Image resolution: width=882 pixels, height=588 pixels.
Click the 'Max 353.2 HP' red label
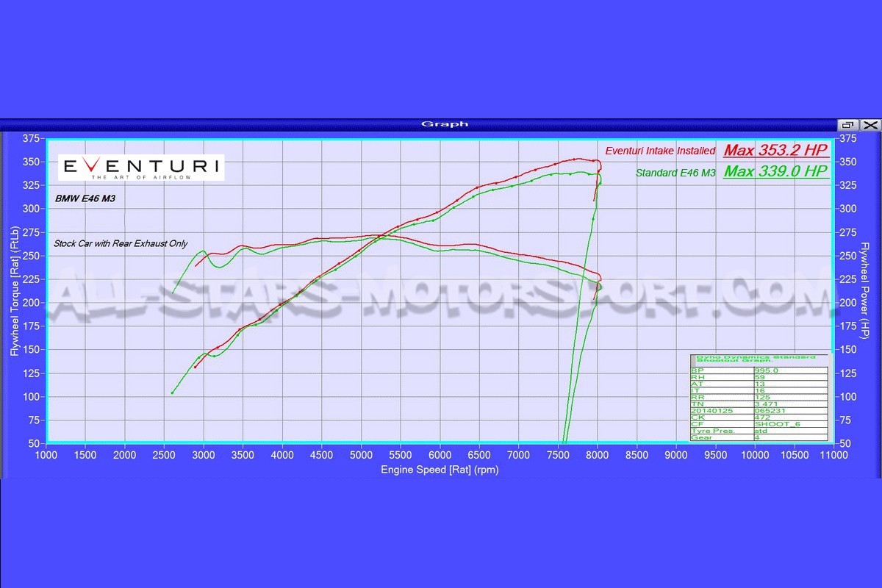tap(775, 150)
